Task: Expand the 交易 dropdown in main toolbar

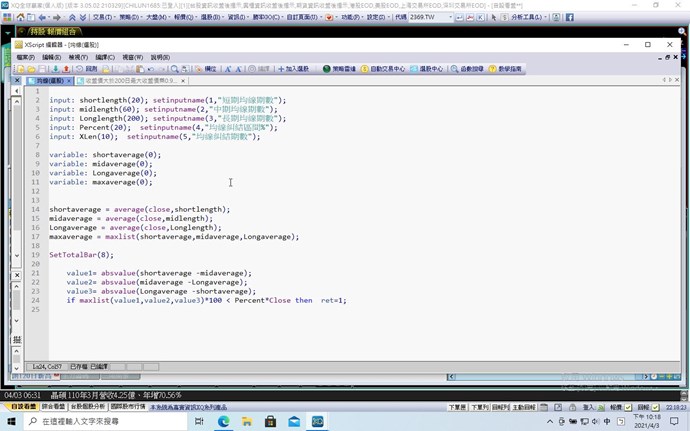Action: click(x=103, y=17)
